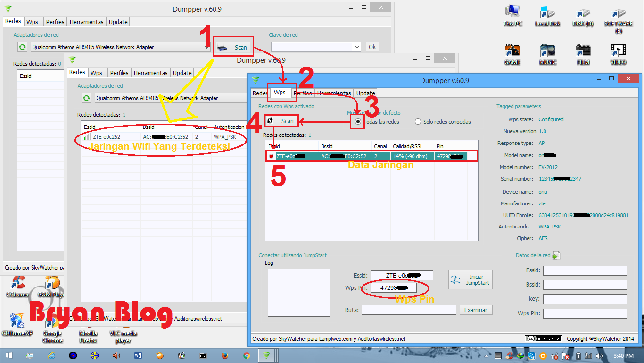Click Autenticacion column header in middle window
644x363 pixels.
click(229, 127)
